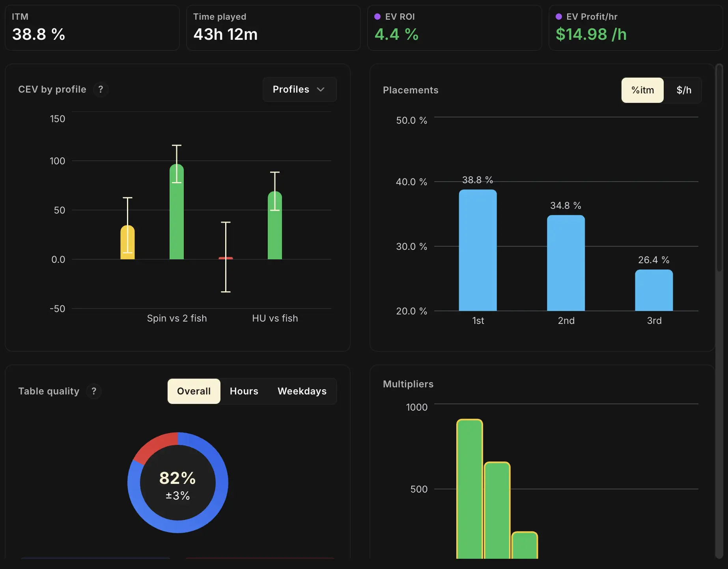The height and width of the screenshot is (569, 728).
Task: Click the purple dot beside EV ROI
Action: click(x=377, y=17)
